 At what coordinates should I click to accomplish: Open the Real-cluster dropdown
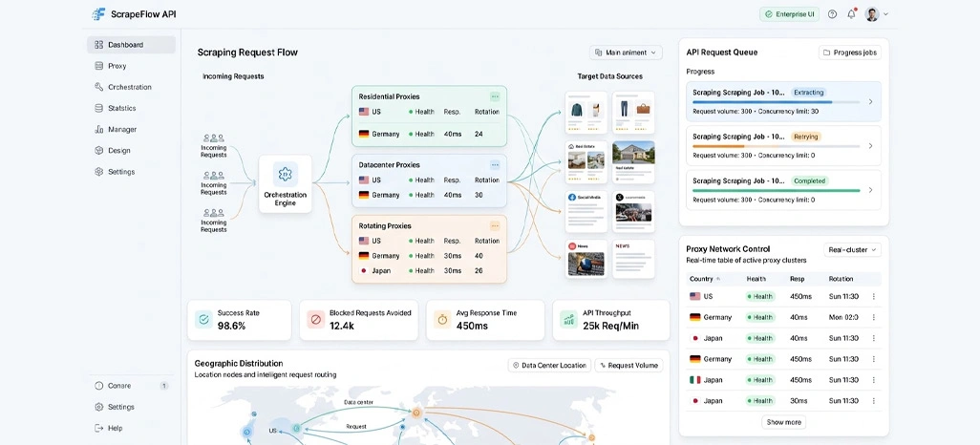(x=853, y=250)
